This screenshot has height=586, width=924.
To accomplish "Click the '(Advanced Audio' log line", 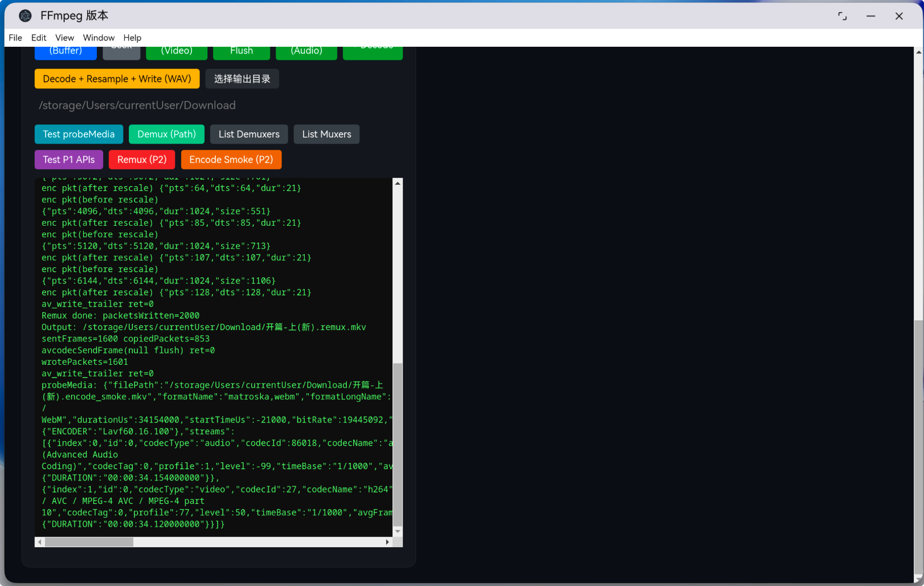I will click(80, 454).
